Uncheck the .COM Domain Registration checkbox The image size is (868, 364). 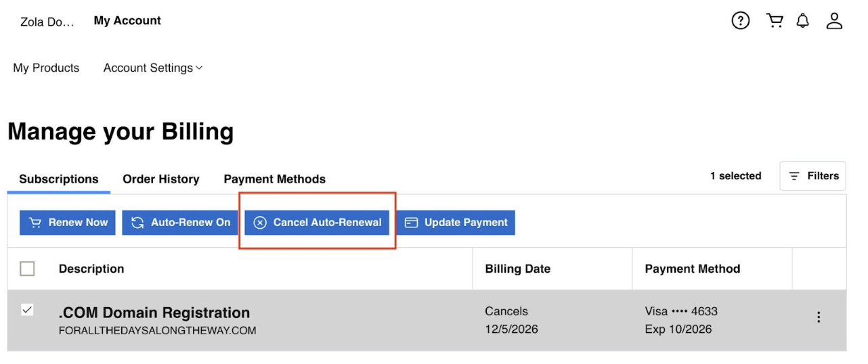(27, 310)
